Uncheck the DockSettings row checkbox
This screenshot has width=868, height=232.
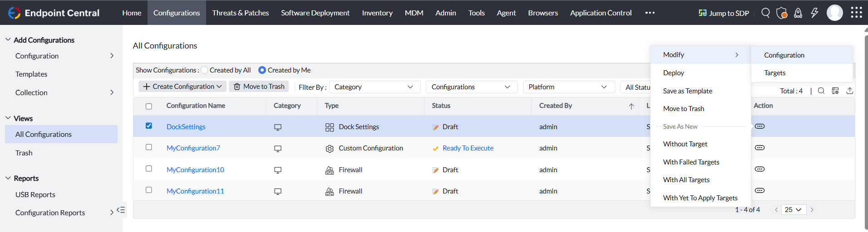click(x=149, y=126)
